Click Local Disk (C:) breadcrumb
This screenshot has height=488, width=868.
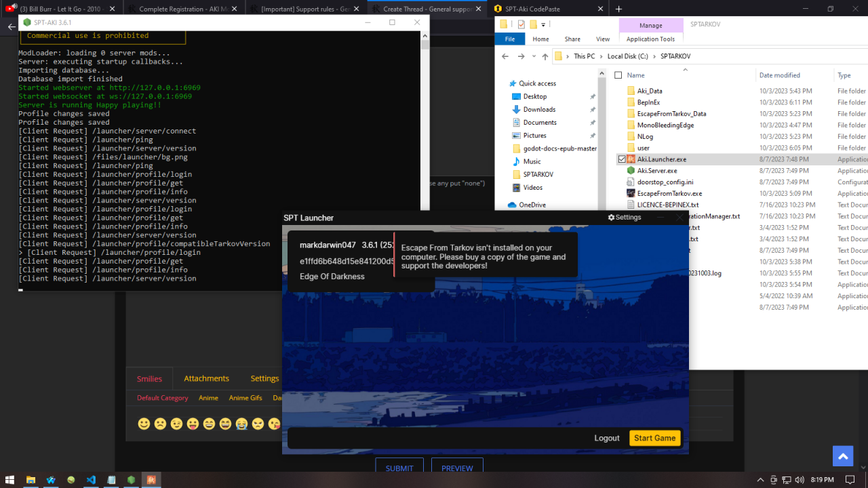tap(628, 56)
